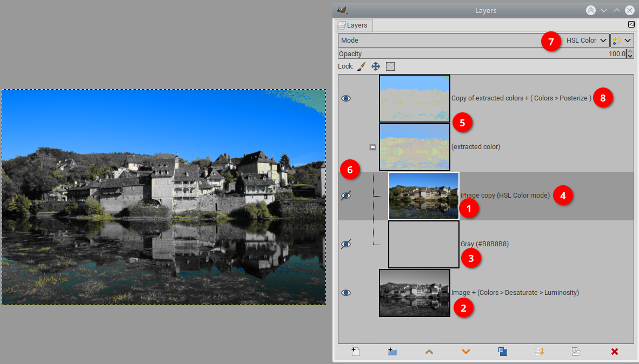Select the Layers tab
This screenshot has width=639, height=364.
[x=353, y=25]
